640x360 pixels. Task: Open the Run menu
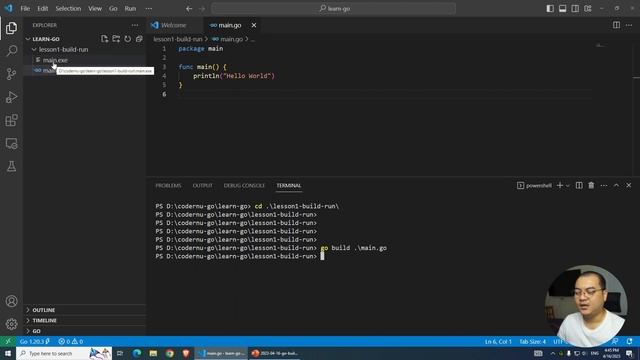click(x=130, y=8)
